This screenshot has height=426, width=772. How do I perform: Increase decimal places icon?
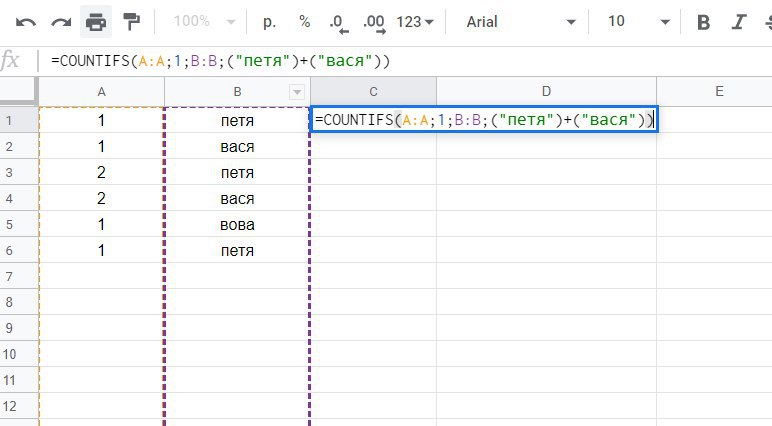[374, 23]
